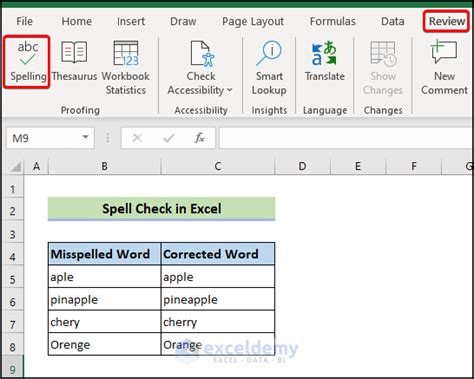Select column E header

pyautogui.click(x=358, y=166)
